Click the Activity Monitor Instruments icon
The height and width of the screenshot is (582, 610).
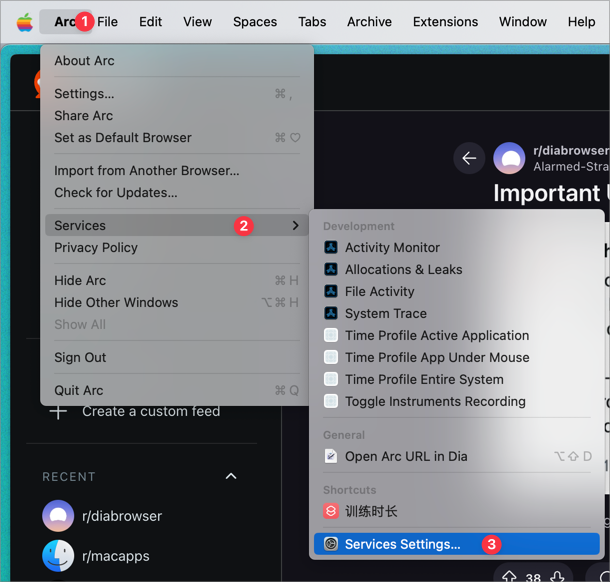point(331,247)
